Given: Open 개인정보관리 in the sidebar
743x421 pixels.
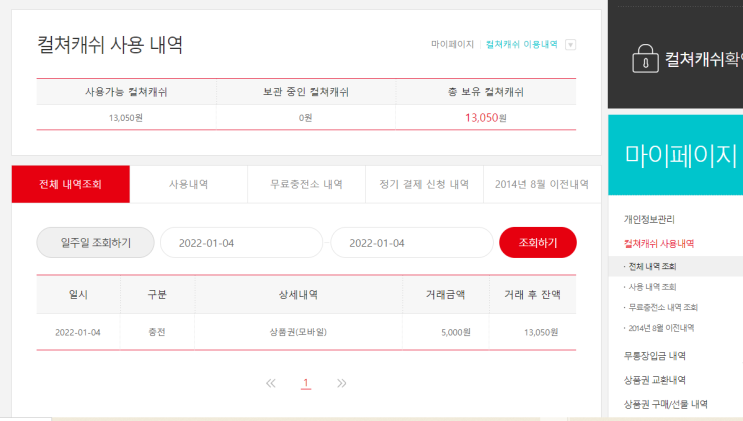Looking at the screenshot, I should tap(650, 219).
